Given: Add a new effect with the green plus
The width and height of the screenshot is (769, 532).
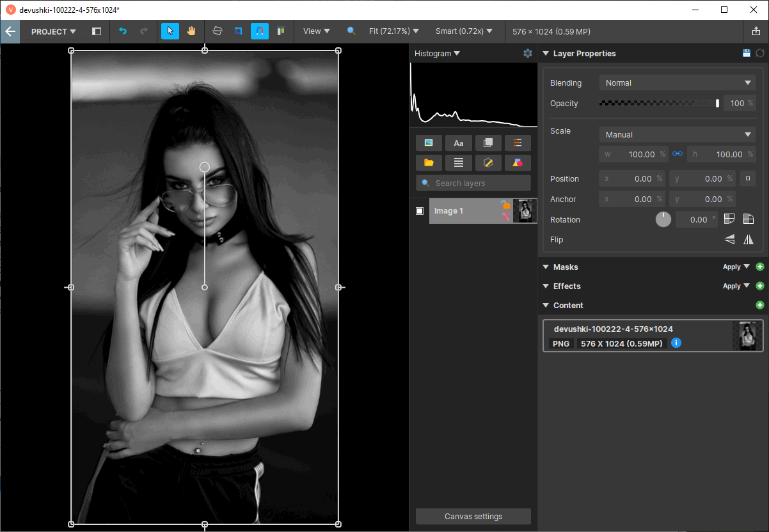Looking at the screenshot, I should 760,286.
